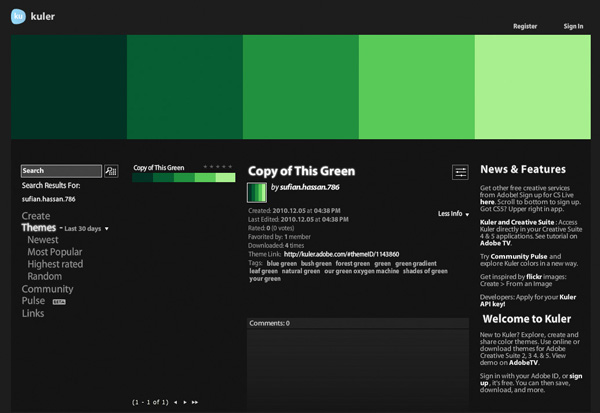The height and width of the screenshot is (413, 600).
Task: Click the green gradient tag
Action: pyautogui.click(x=416, y=263)
